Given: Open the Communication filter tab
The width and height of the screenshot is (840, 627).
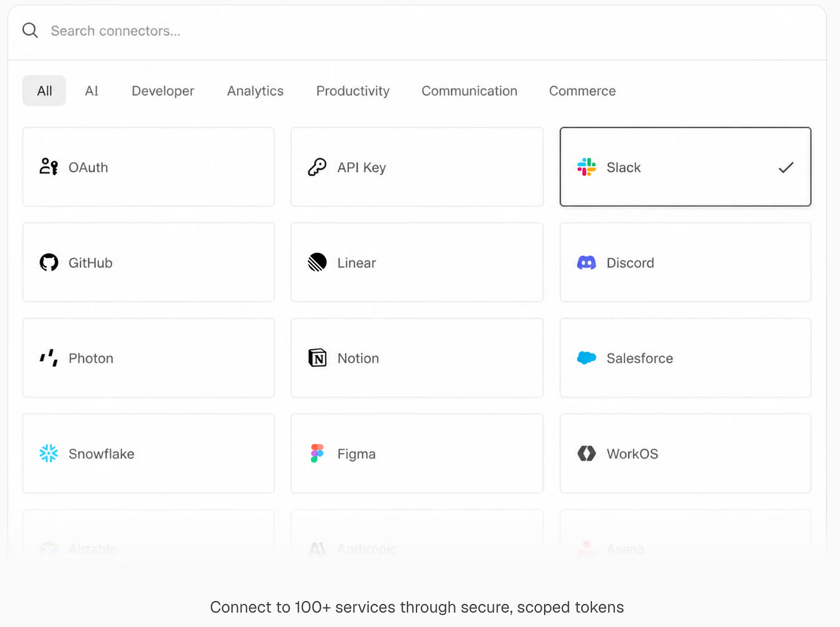Looking at the screenshot, I should click(470, 91).
